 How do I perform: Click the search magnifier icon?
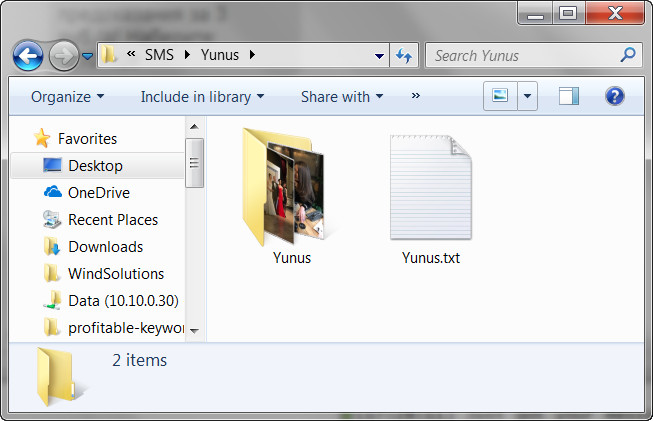[628, 55]
